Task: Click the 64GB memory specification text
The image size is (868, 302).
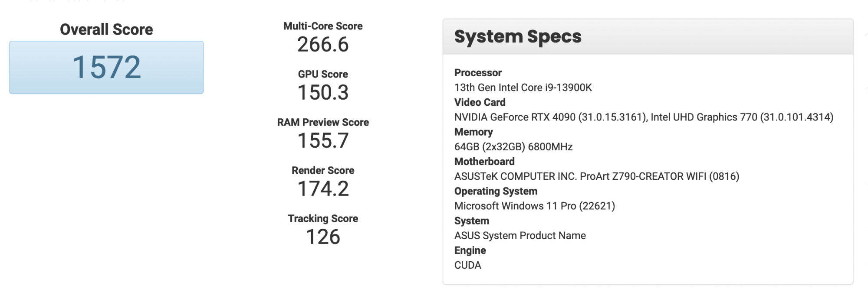Action: (x=513, y=147)
